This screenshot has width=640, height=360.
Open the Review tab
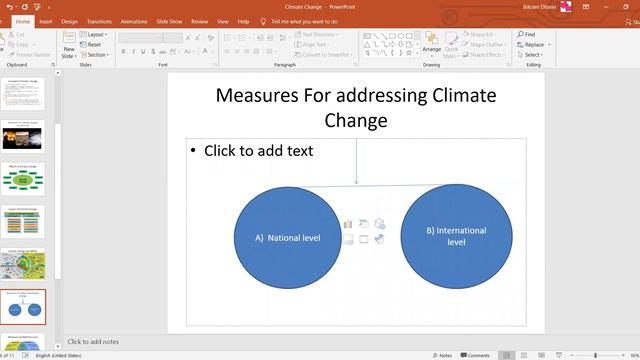[x=200, y=22]
